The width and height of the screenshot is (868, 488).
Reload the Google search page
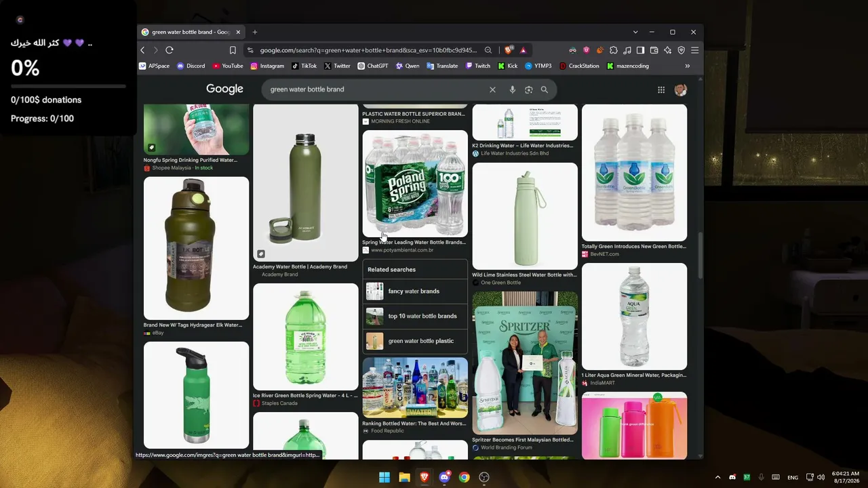170,50
